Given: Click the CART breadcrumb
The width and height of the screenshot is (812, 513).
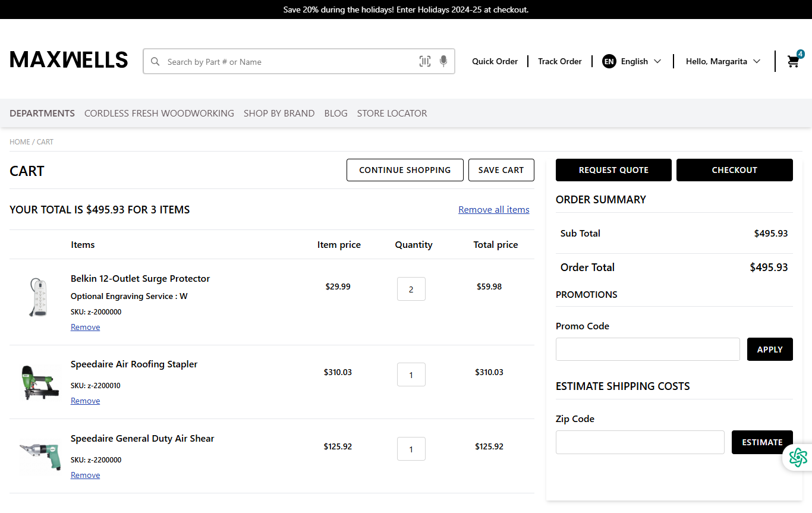Looking at the screenshot, I should pos(45,142).
